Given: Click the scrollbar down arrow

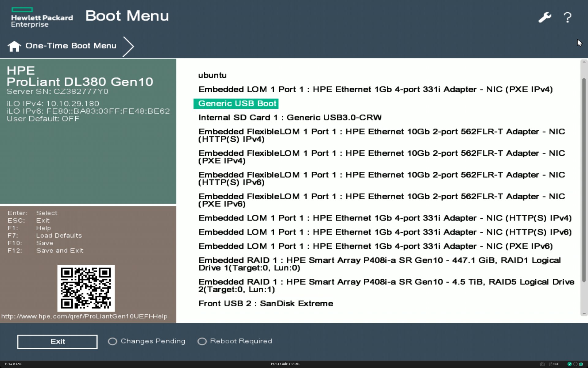Looking at the screenshot, I should 584,314.
